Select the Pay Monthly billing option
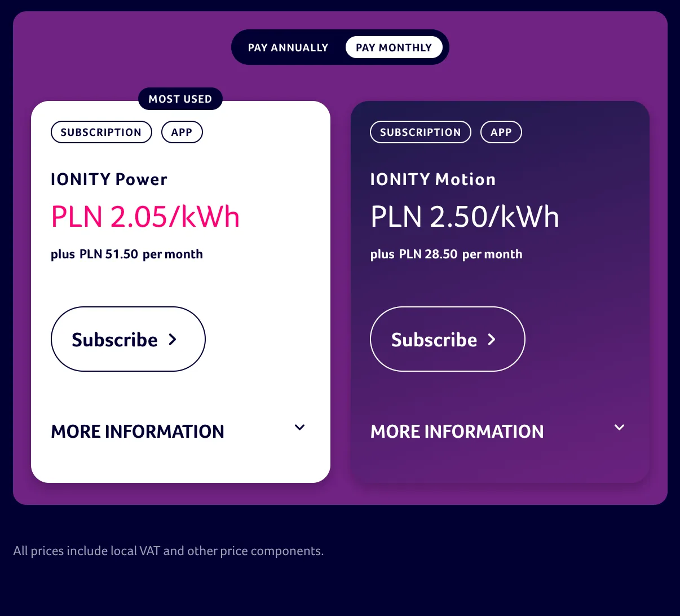680x616 pixels. (394, 48)
